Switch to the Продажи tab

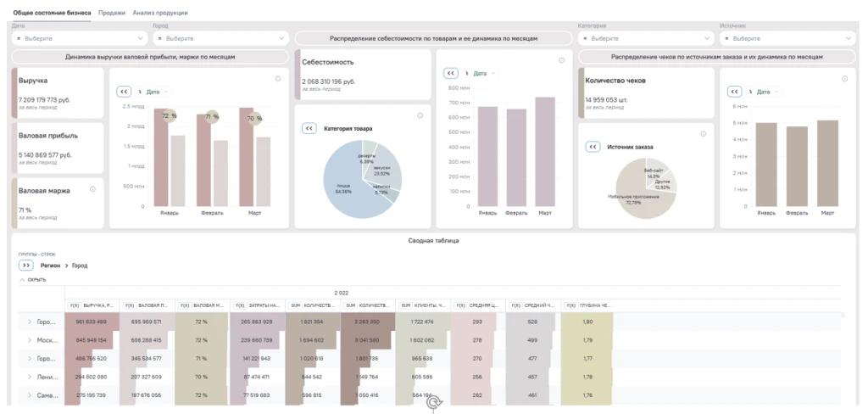[112, 14]
